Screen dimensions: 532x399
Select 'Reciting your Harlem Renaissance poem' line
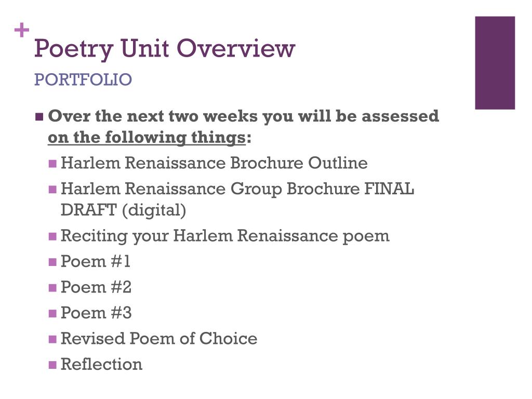pyautogui.click(x=225, y=236)
